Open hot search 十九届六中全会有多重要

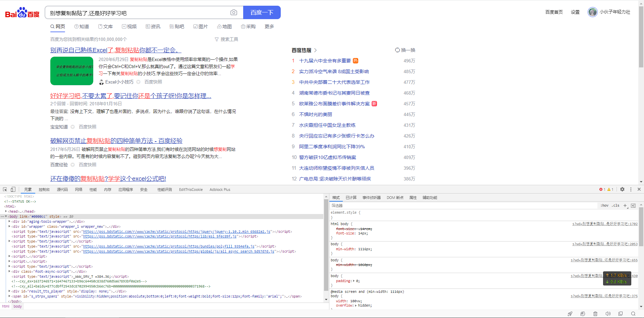(x=325, y=61)
